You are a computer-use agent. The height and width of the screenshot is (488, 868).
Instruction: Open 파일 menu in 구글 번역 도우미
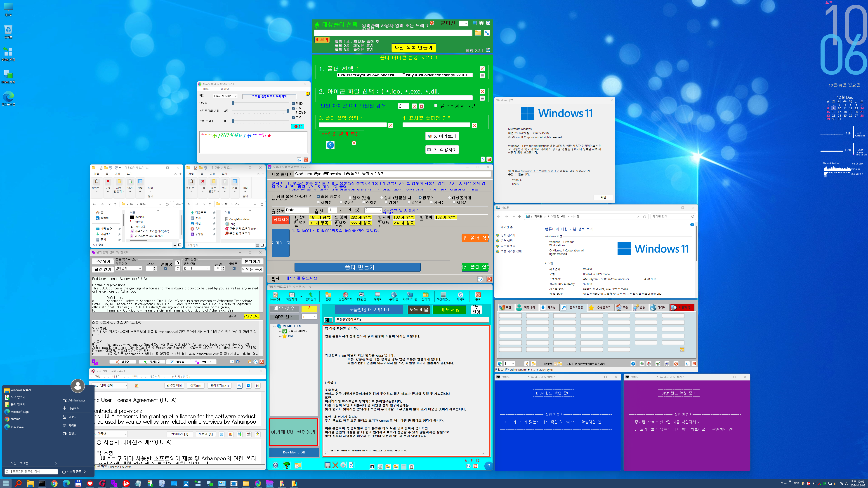point(98,377)
